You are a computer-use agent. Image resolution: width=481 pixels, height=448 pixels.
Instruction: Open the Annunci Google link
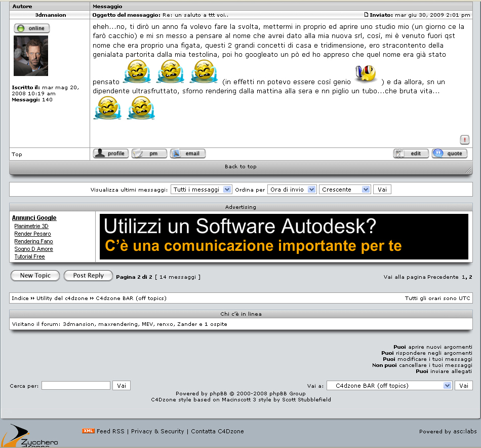[x=34, y=218]
